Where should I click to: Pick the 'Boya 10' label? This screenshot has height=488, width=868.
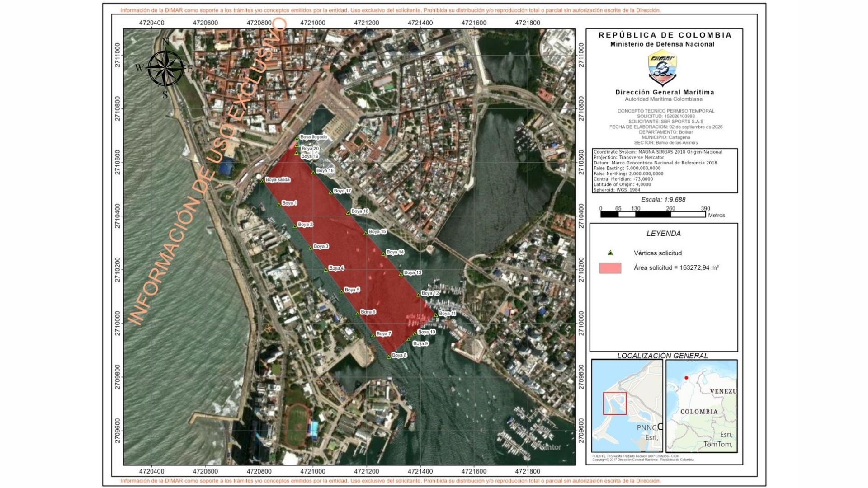click(x=427, y=332)
